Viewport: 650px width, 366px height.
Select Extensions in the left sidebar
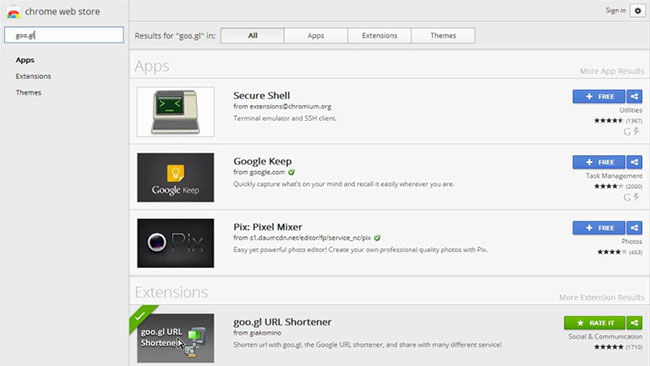pyautogui.click(x=33, y=76)
